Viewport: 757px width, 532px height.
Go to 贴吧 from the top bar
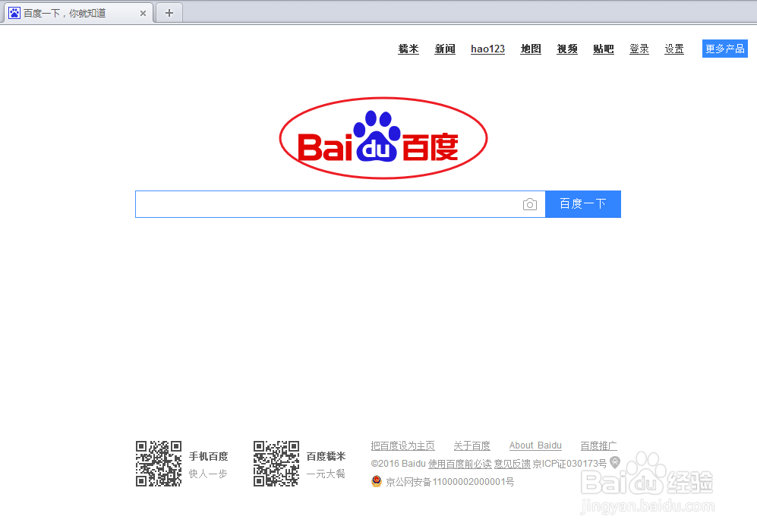point(604,49)
